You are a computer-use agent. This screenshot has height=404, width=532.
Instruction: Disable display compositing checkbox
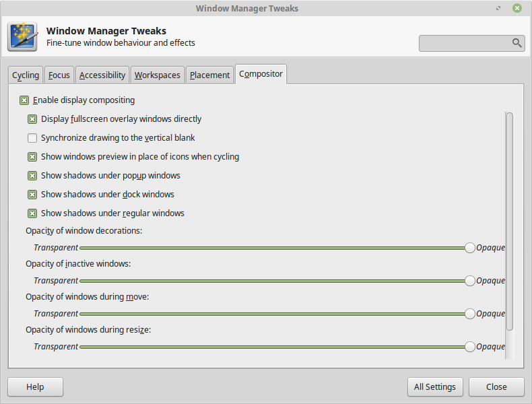coord(24,100)
